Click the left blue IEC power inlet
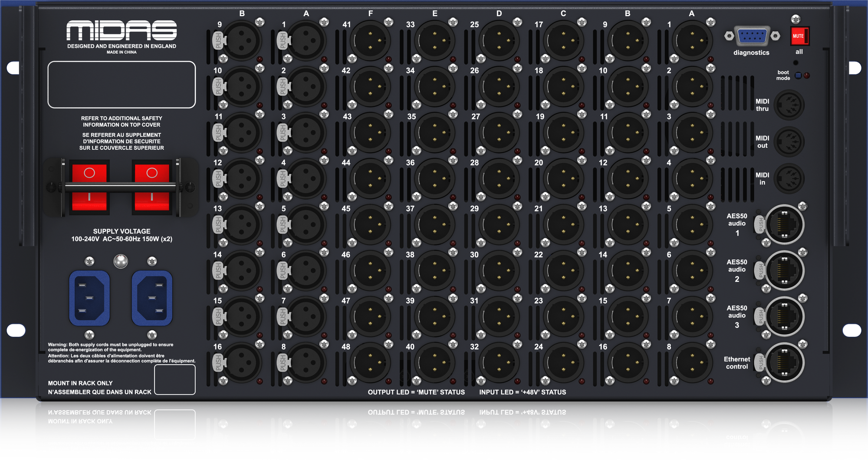This screenshot has width=868, height=461. click(89, 298)
